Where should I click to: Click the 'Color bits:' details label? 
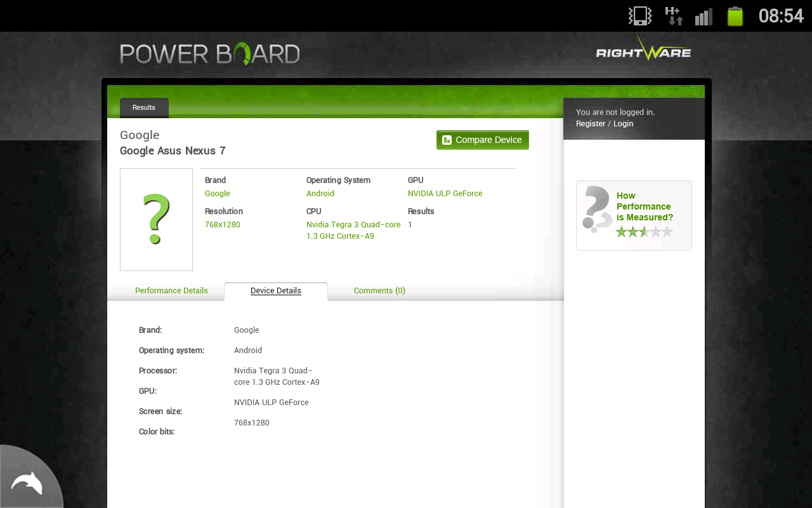pos(157,432)
